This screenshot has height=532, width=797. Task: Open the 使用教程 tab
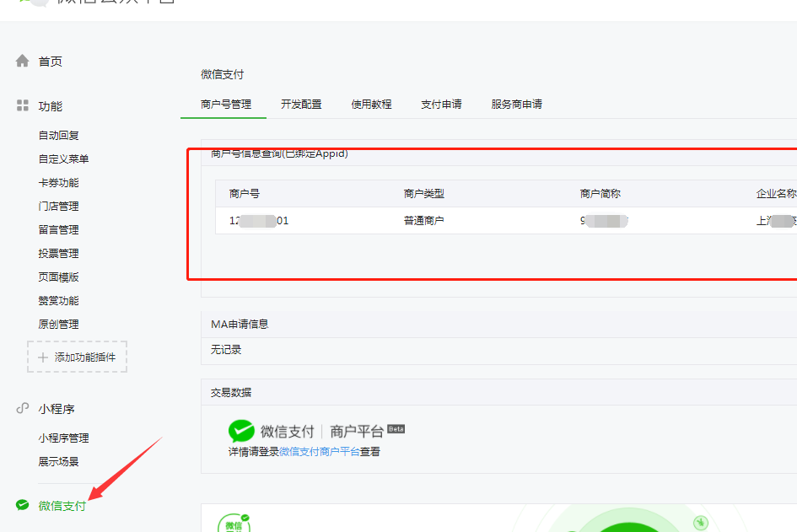[x=371, y=105]
